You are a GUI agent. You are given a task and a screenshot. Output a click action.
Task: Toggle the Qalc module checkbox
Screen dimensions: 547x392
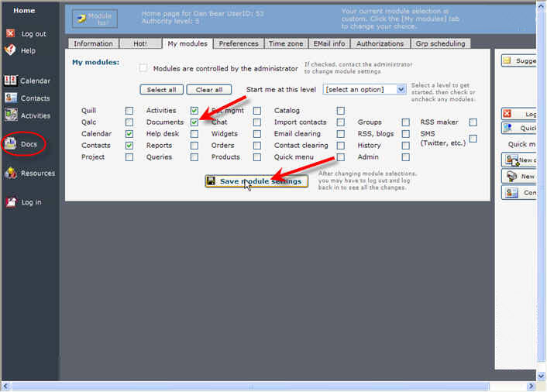[129, 122]
